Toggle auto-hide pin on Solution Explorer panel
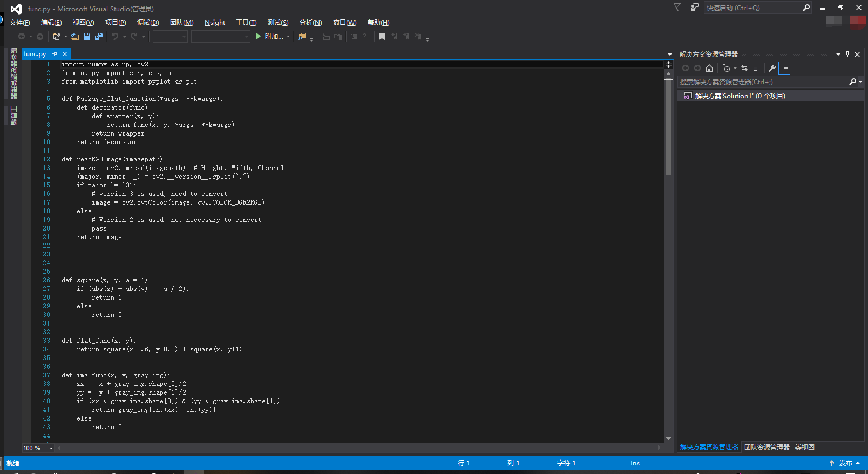Viewport: 868px width, 474px height. pyautogui.click(x=847, y=54)
